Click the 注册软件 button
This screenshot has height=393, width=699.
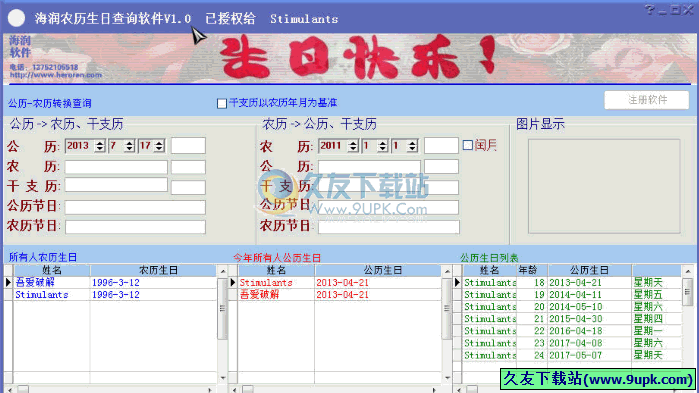coord(646,100)
